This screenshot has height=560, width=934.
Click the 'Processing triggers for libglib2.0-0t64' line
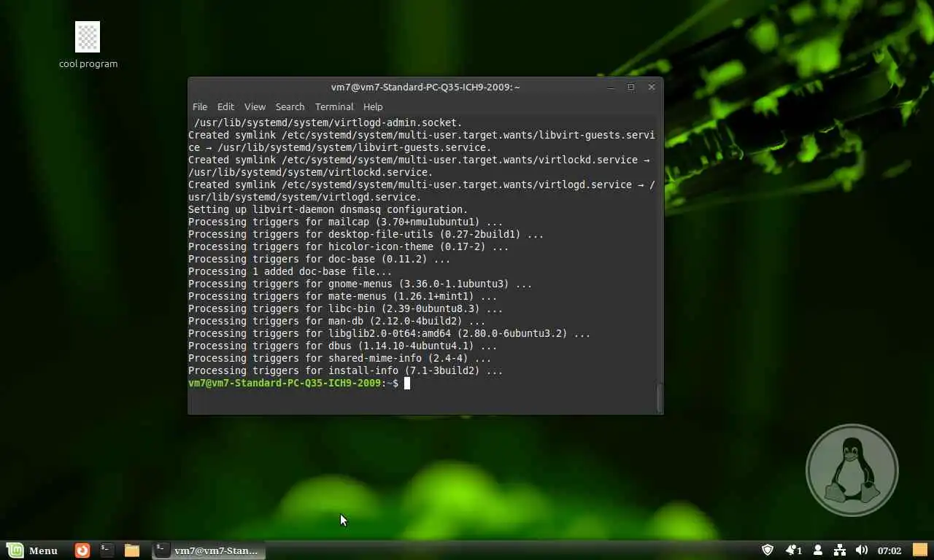[x=390, y=333]
